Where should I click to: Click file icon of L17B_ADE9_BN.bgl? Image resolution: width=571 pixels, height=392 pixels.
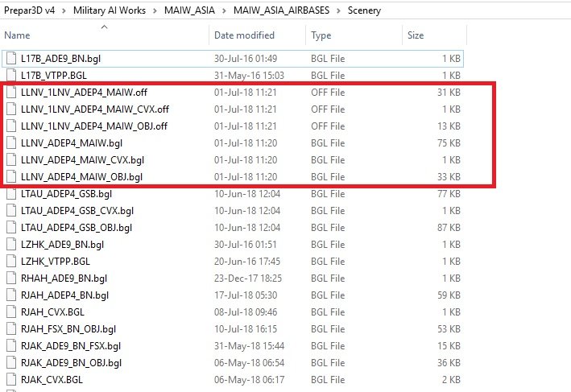(x=10, y=59)
